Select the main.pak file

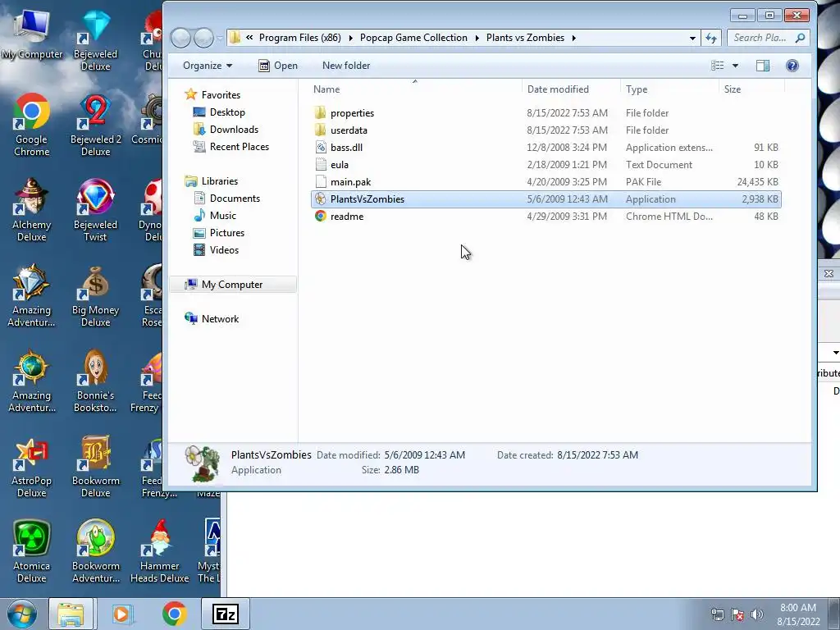pos(546,182)
